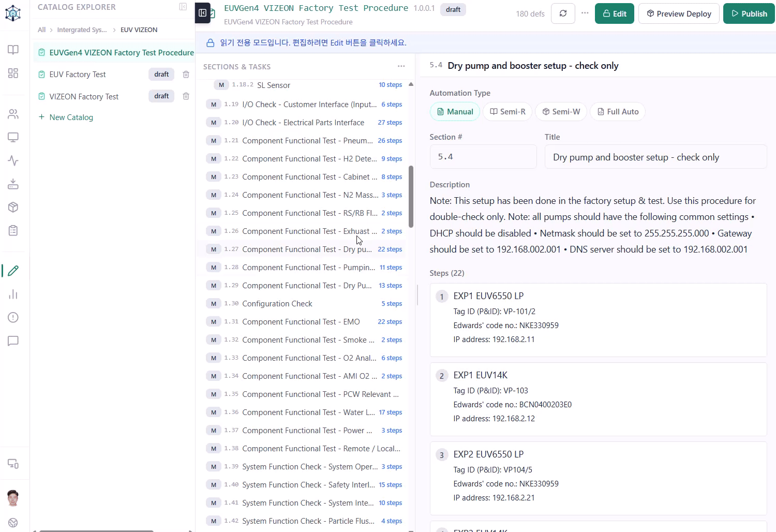
Task: Open the bar chart icon in sidebar
Action: coord(13,294)
